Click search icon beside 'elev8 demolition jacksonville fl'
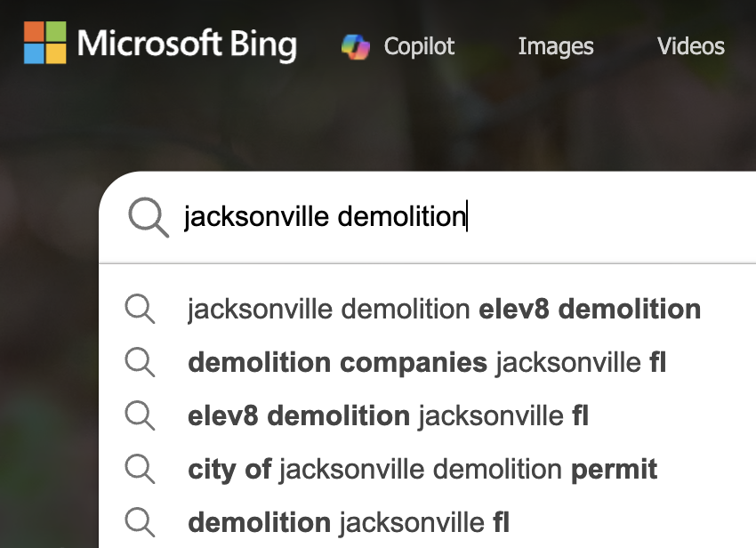756x548 pixels. point(140,415)
